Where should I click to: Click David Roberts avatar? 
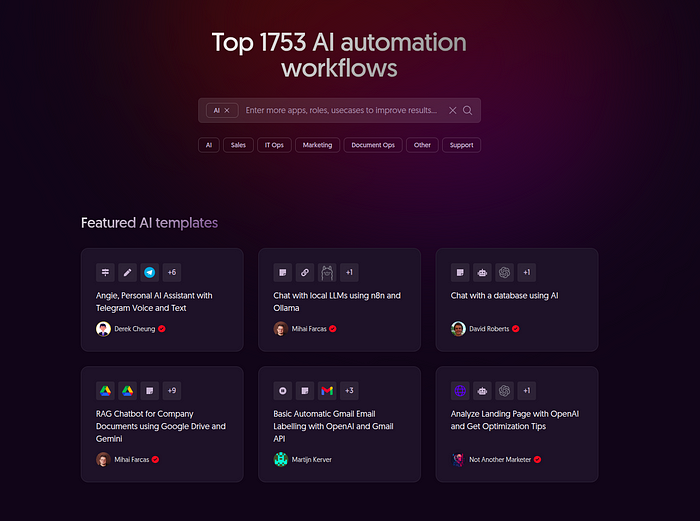(458, 329)
